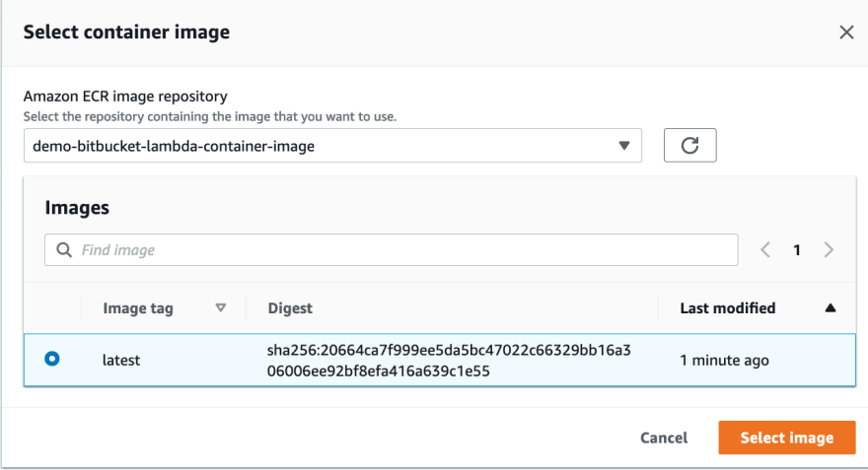Toggle Last modified sort arrow
Viewport: 868px width, 470px height.
pos(831,308)
